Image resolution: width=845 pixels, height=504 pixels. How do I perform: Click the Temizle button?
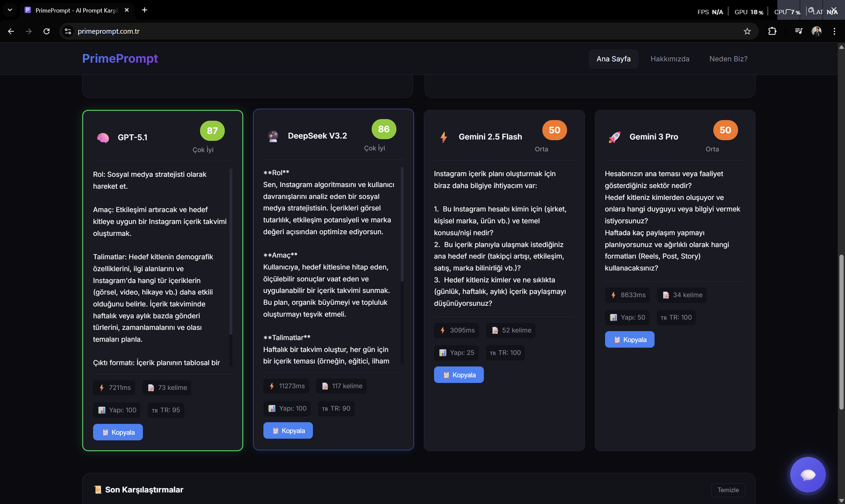click(x=728, y=490)
